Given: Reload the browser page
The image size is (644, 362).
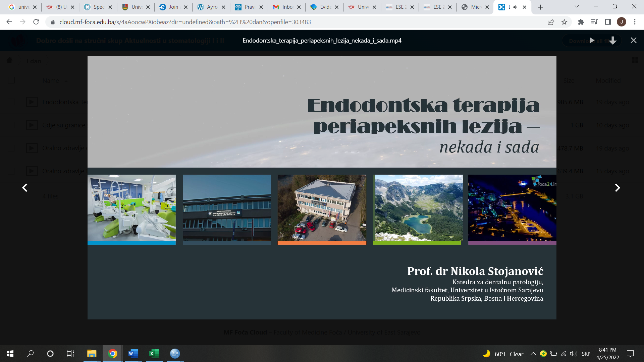Looking at the screenshot, I should pos(36,22).
